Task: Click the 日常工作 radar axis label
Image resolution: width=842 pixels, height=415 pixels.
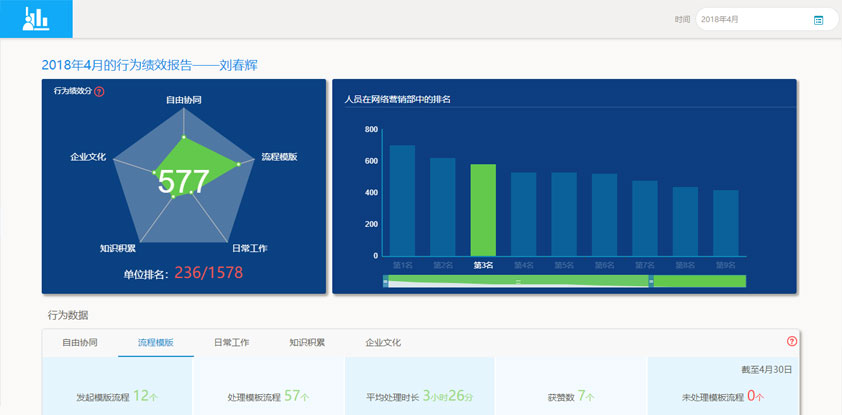Action: coord(250,248)
